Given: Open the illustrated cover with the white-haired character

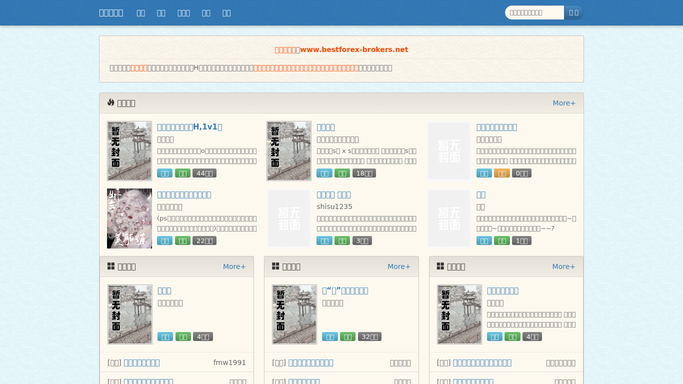Looking at the screenshot, I should [x=129, y=219].
